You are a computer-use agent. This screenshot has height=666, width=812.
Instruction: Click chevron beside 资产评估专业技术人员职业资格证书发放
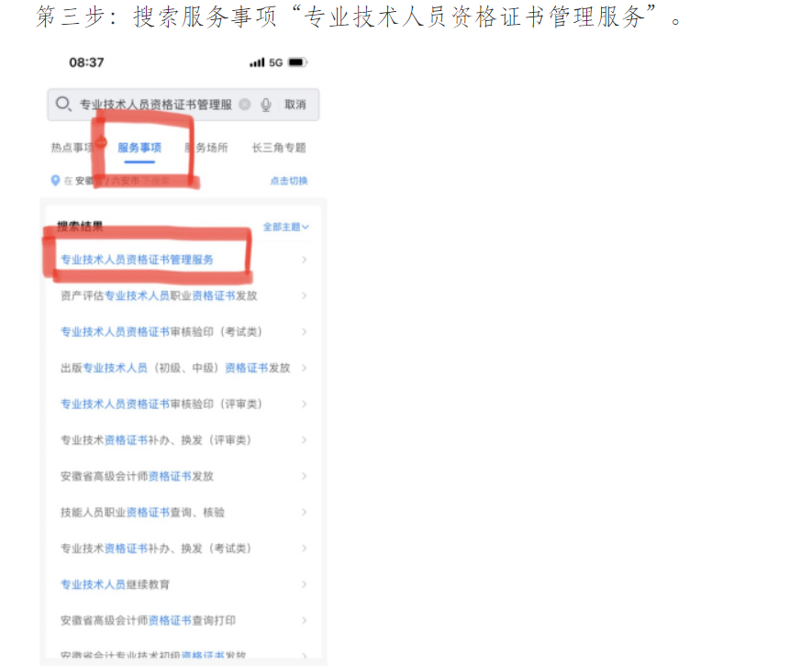point(304,295)
